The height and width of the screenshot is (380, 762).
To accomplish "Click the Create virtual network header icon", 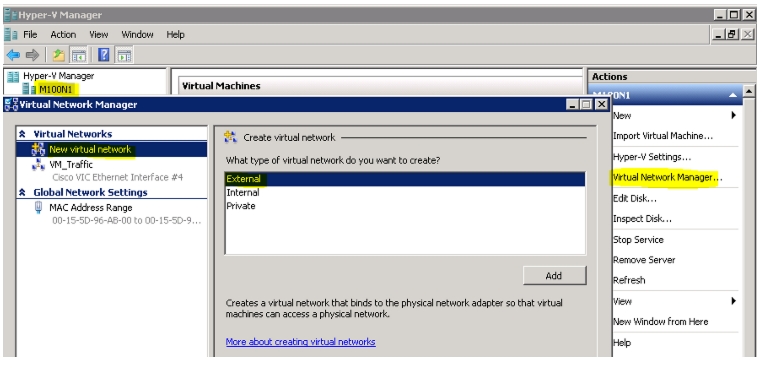I will coord(230,138).
